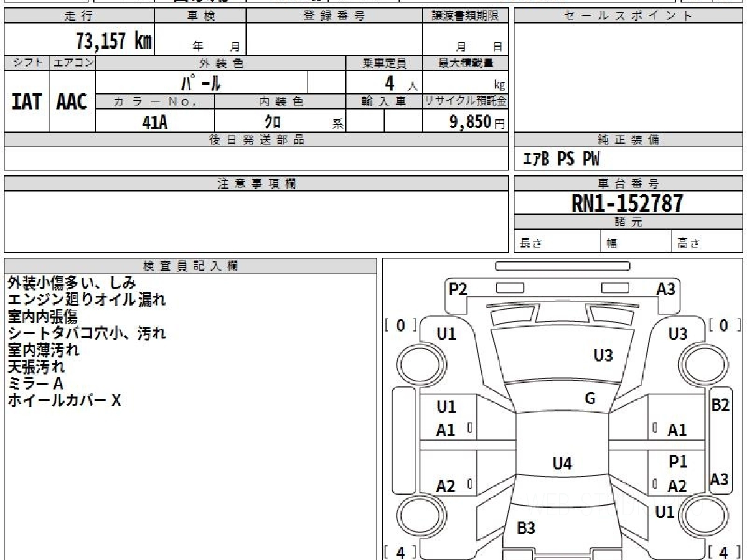Click the "高さ" dimension label
Viewport: 747px width, 560px height.
688,244
